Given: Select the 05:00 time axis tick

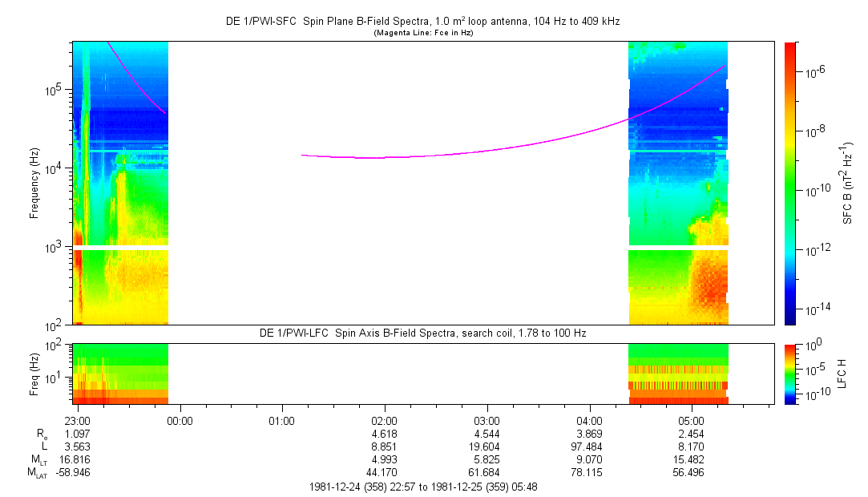Looking at the screenshot, I should point(692,420).
